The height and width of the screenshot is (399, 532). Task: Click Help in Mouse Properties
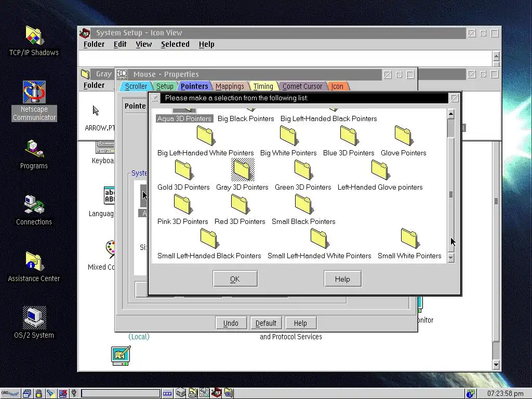(x=300, y=323)
